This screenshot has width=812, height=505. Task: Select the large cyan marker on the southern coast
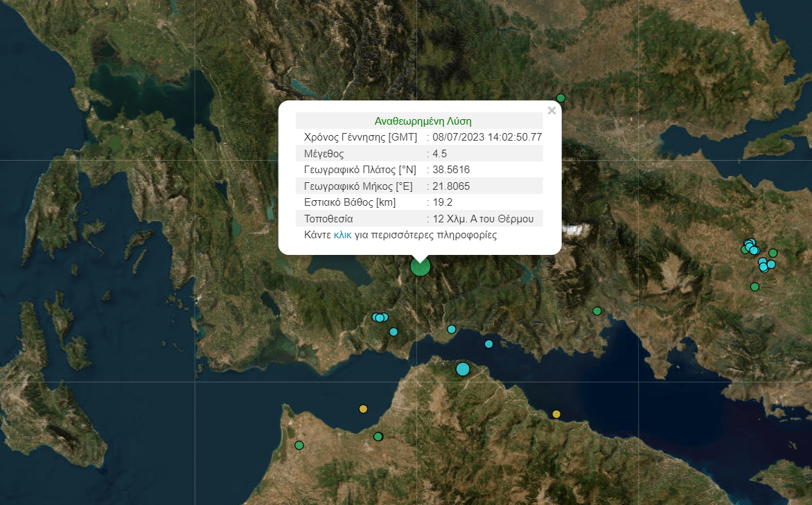463,369
